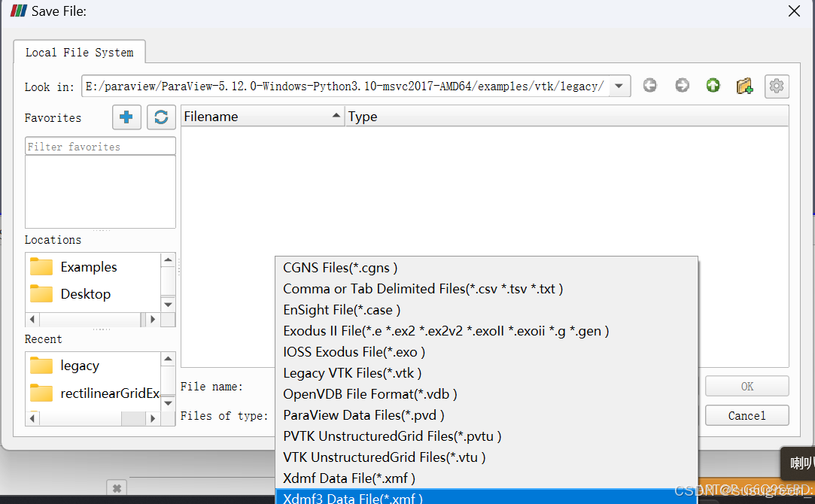This screenshot has height=504, width=815.
Task: Click Locations list scroll up arrow
Action: [168, 260]
